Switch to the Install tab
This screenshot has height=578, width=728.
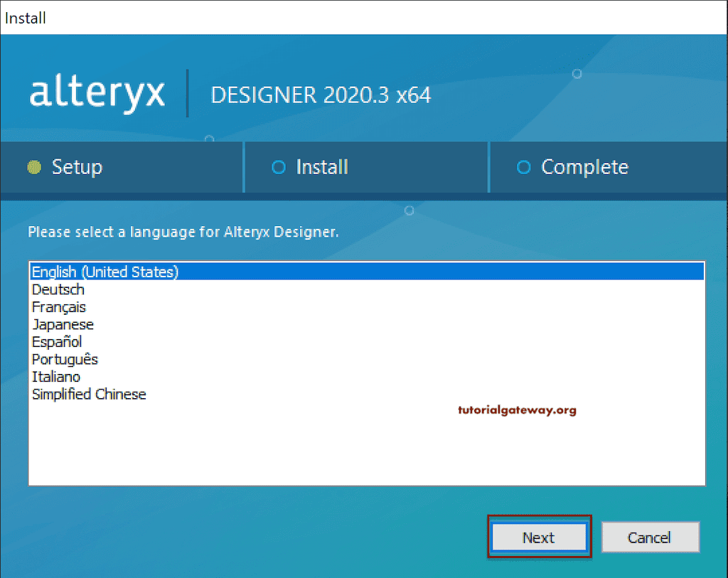coord(321,166)
